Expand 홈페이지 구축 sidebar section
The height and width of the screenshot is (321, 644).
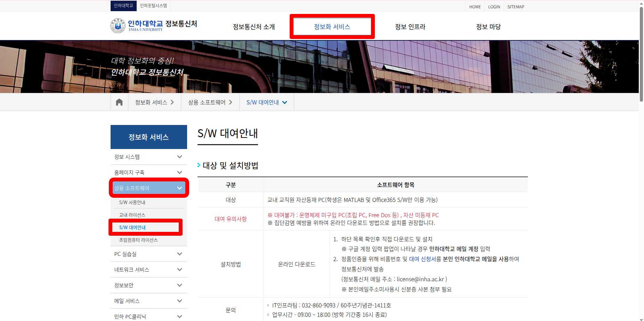click(x=149, y=172)
